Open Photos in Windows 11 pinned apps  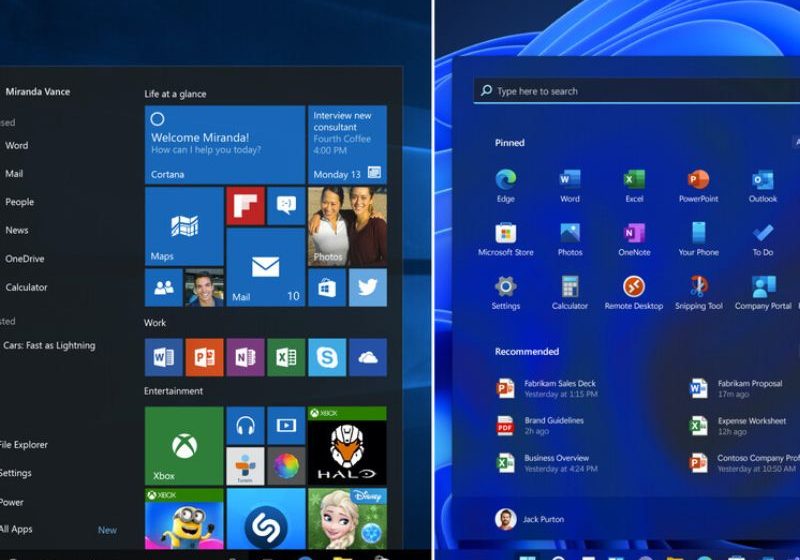pyautogui.click(x=570, y=239)
